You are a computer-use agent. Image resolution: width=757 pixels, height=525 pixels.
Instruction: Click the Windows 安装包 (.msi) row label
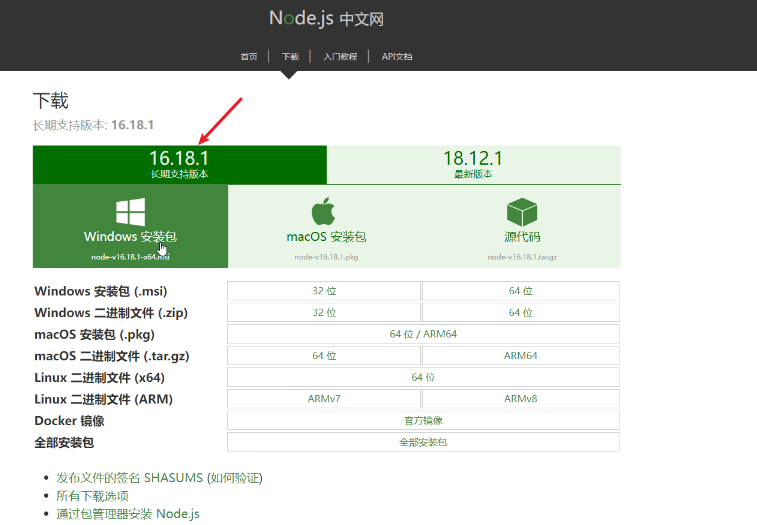tap(101, 291)
